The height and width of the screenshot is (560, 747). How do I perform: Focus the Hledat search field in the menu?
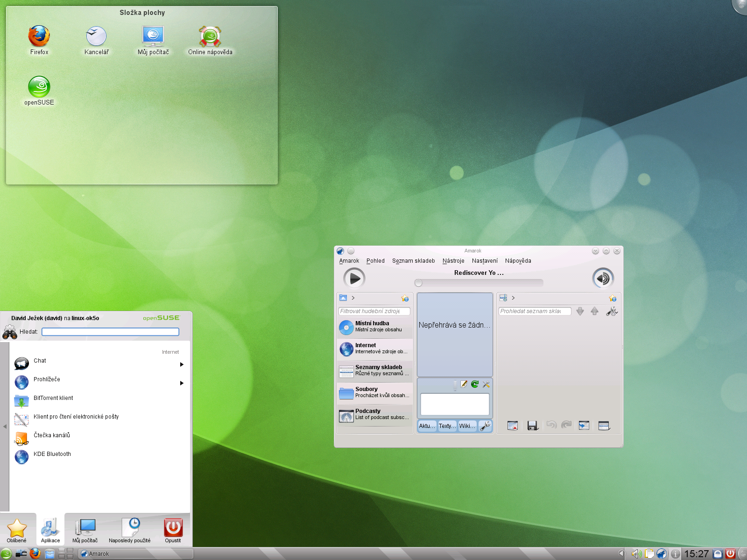pos(110,332)
